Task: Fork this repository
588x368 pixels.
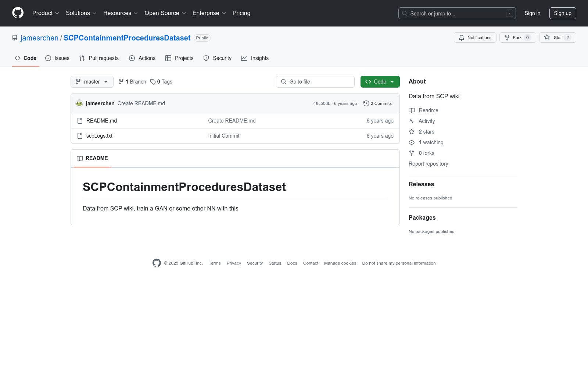Action: point(518,38)
